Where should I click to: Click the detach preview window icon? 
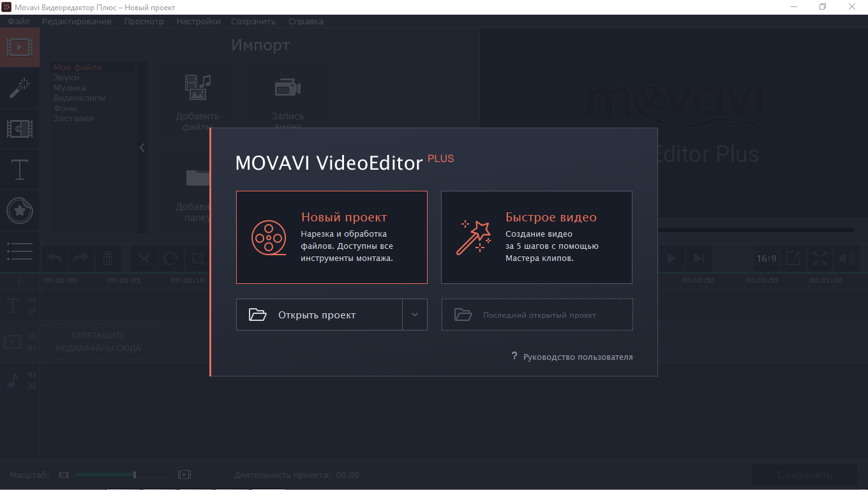[x=793, y=258]
